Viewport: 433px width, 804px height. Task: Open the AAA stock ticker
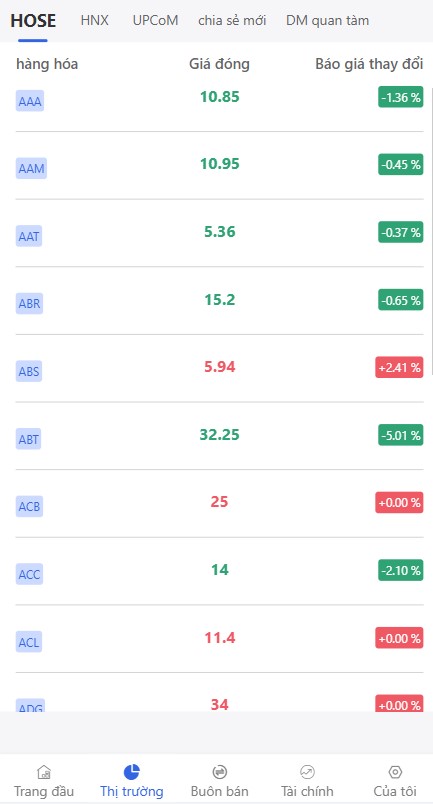(x=30, y=101)
